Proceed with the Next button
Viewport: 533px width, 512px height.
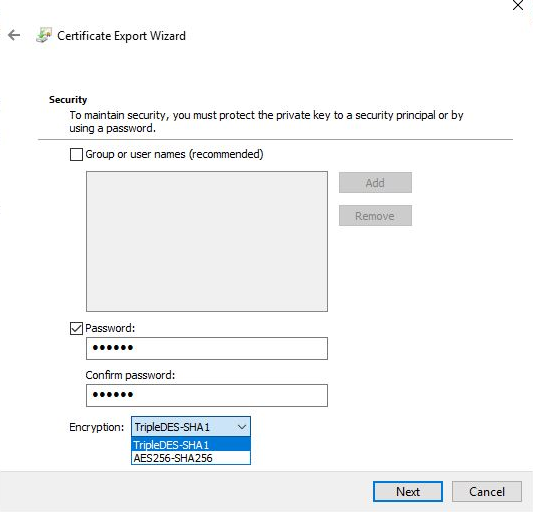tap(408, 491)
